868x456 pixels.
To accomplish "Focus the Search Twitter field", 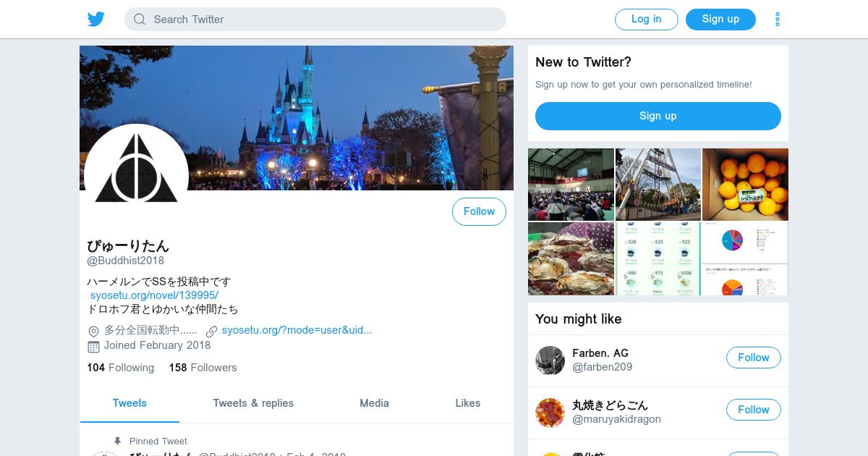I will 315,20.
